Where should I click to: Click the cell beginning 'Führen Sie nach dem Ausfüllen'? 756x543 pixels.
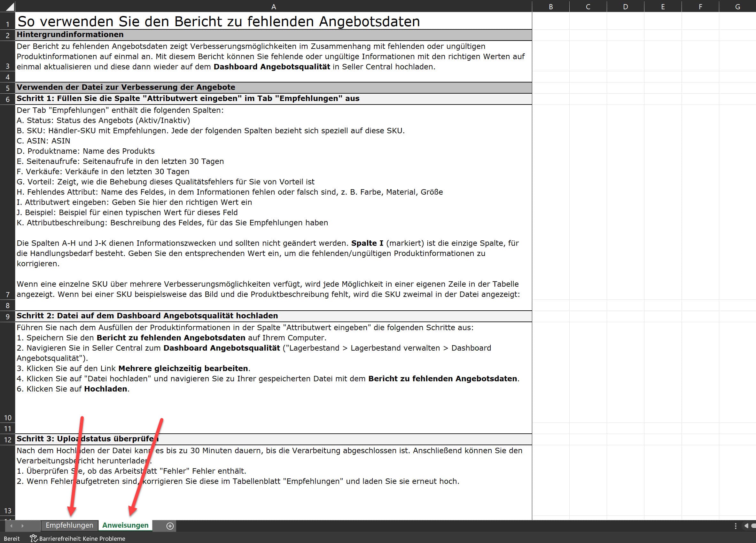pos(274,372)
